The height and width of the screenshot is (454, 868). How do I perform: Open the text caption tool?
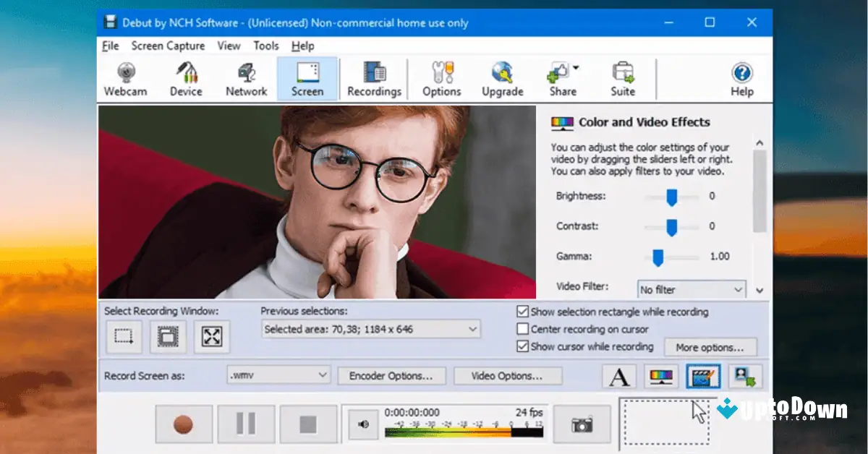(618, 376)
